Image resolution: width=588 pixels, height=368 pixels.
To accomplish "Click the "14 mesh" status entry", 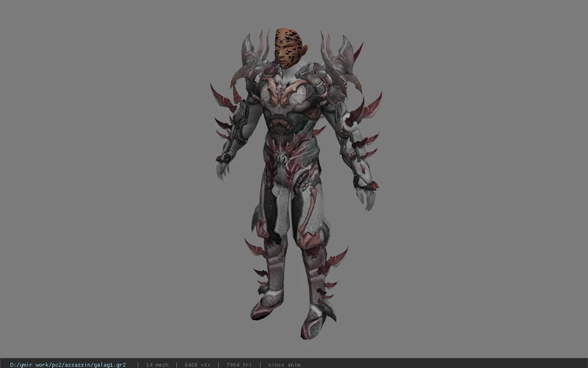I will pyautogui.click(x=157, y=365).
